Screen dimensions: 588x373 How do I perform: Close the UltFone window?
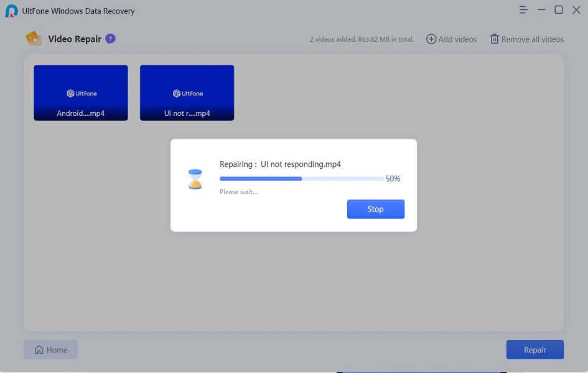coord(576,10)
